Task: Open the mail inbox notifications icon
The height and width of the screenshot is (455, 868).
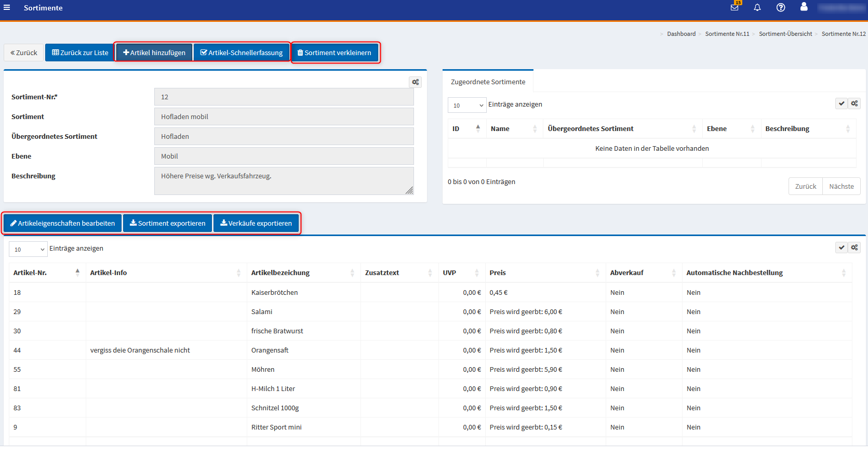Action: pos(735,7)
